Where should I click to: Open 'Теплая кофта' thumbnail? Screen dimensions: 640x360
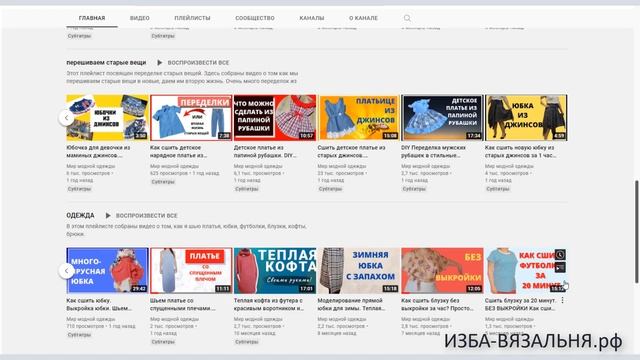coord(275,270)
